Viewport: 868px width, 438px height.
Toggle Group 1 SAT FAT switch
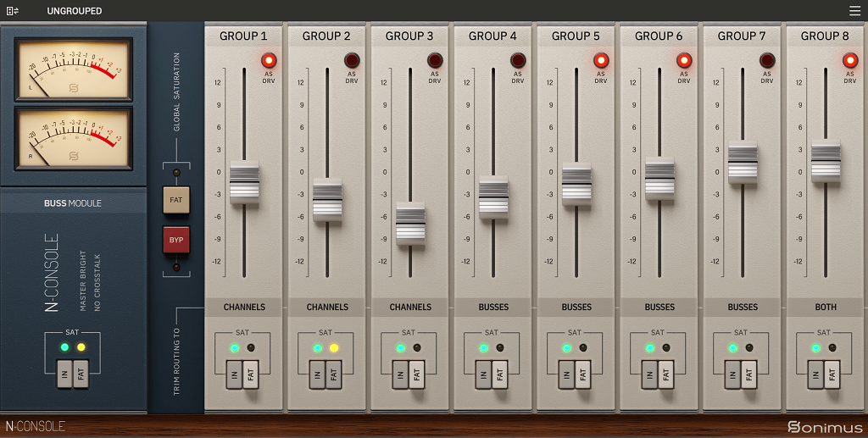[251, 374]
